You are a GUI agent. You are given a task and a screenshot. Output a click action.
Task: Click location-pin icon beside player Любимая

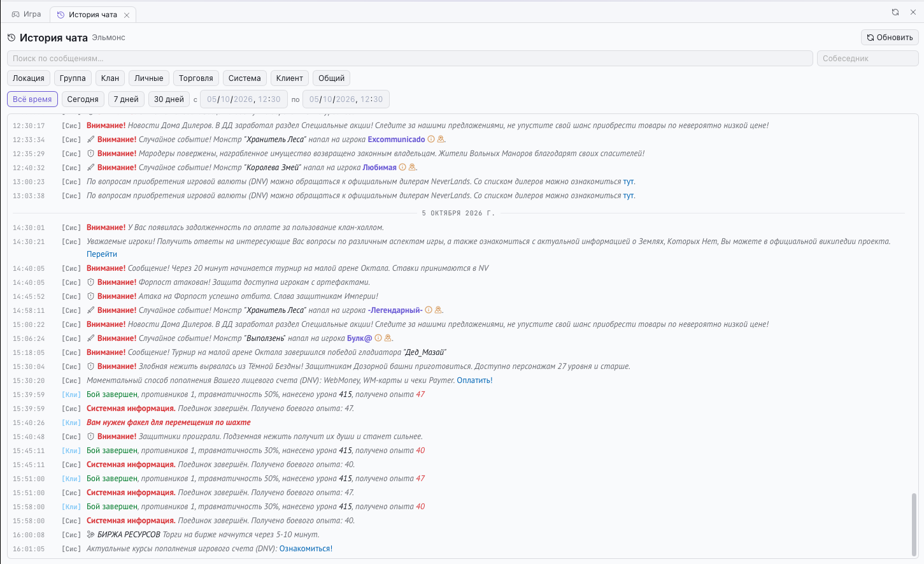412,168
